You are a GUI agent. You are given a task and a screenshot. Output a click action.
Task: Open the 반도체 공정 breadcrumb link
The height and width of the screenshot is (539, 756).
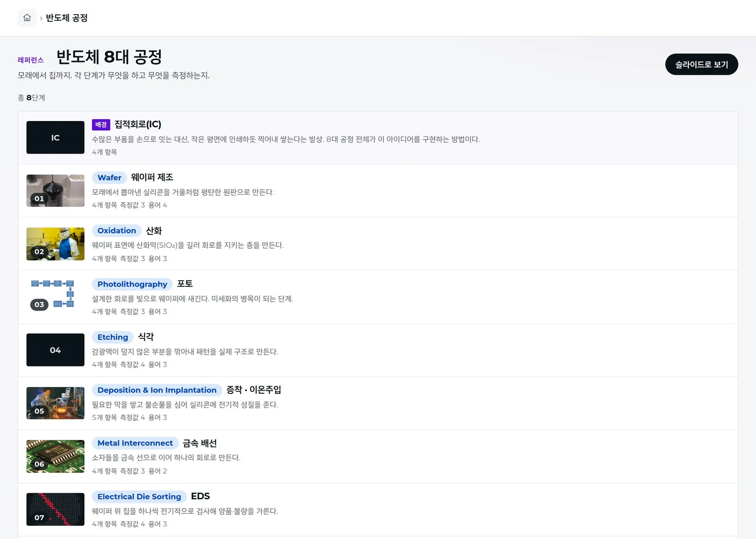pyautogui.click(x=67, y=18)
